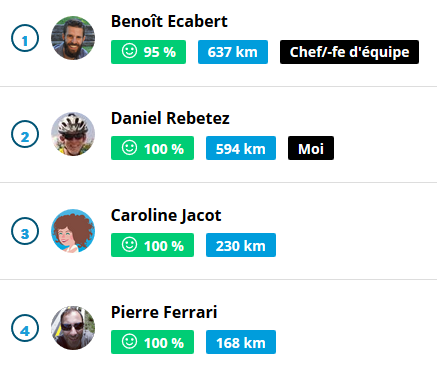Click the smiley icon beside Daniel's 100 %

129,147
